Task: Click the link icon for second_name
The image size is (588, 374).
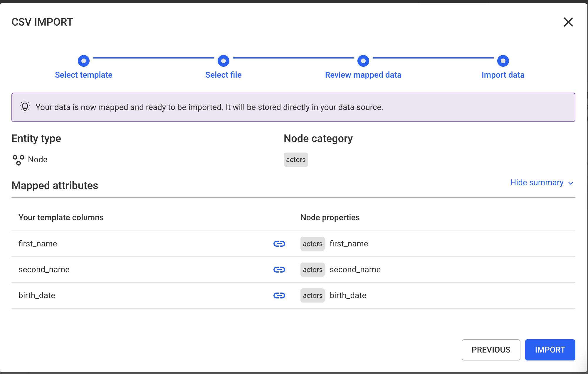Action: coord(279,270)
